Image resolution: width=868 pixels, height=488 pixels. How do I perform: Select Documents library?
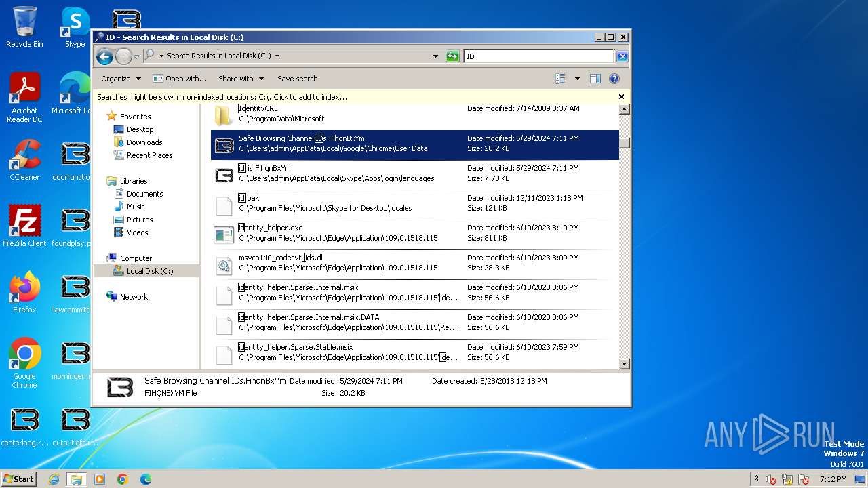tap(144, 194)
